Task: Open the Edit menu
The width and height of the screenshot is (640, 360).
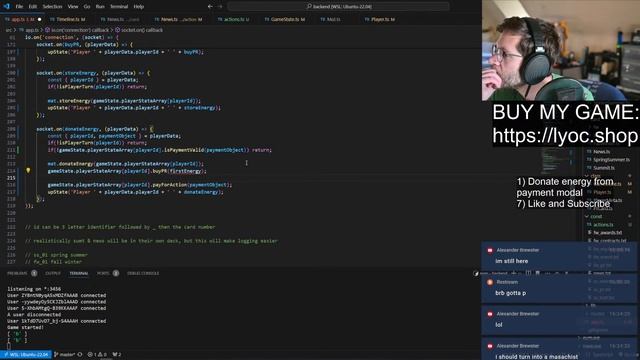Action: coord(33,7)
